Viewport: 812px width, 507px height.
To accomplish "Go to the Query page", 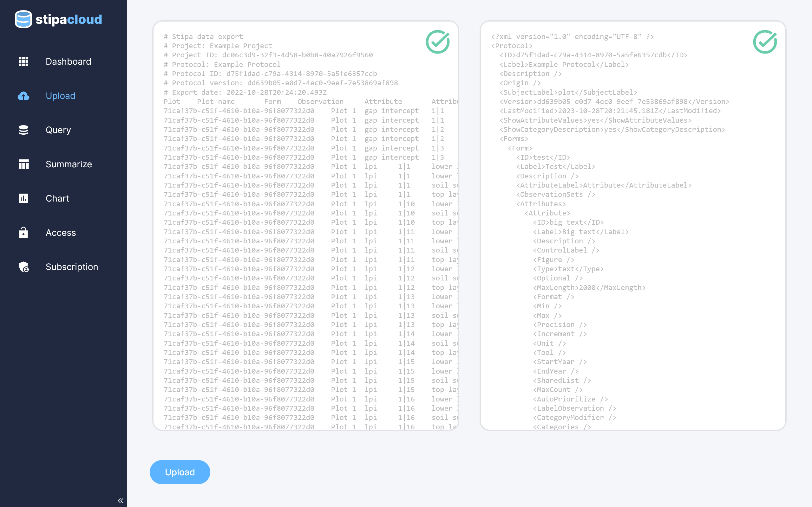I will point(58,130).
